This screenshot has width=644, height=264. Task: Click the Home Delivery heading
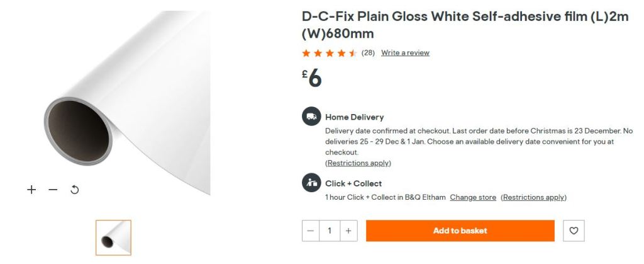click(354, 117)
